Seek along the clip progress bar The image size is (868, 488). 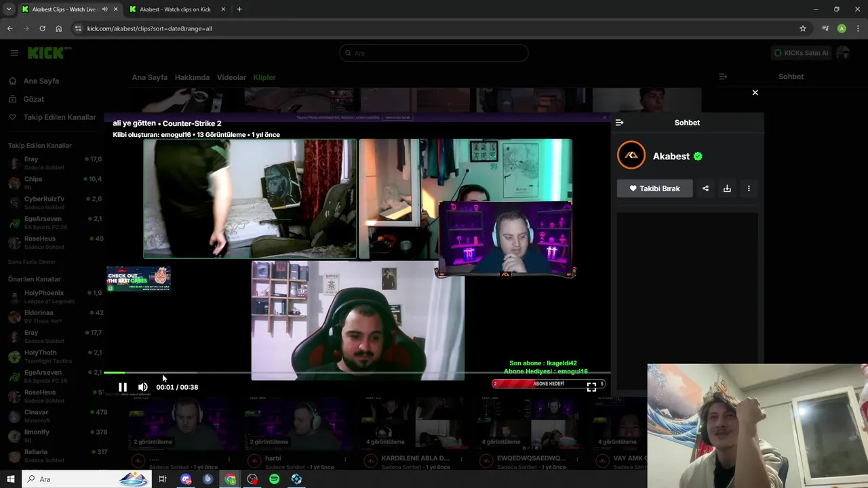click(x=357, y=372)
